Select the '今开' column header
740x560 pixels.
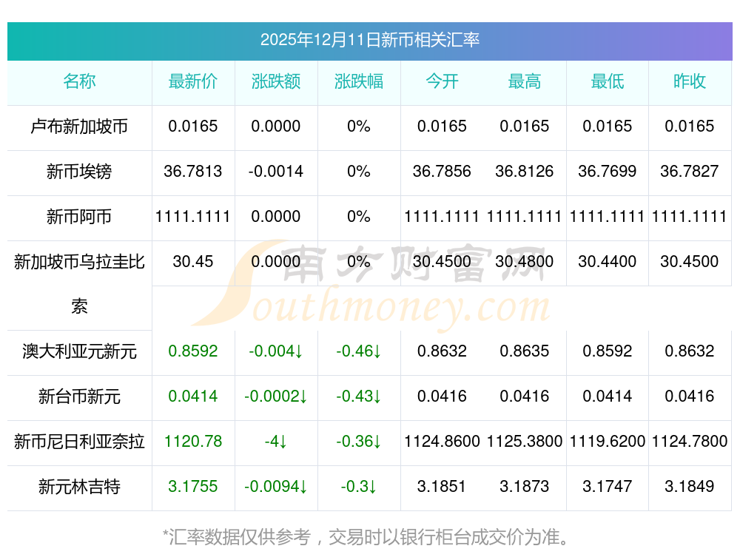point(442,81)
